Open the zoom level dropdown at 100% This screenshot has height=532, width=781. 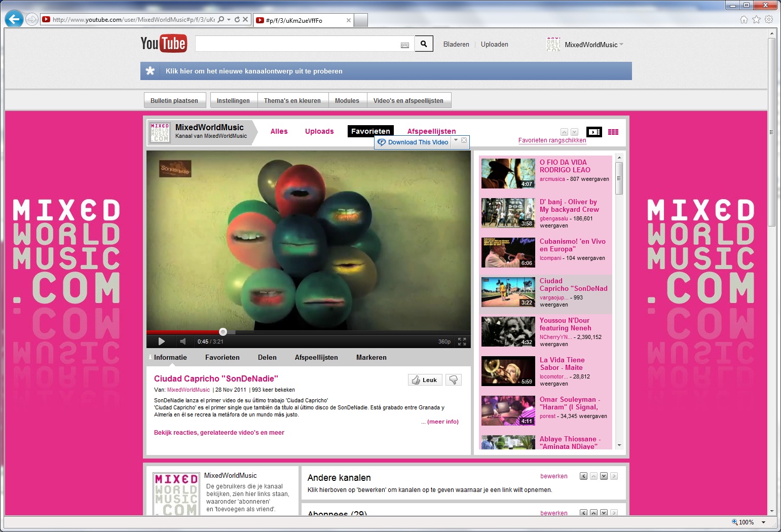pyautogui.click(x=763, y=522)
